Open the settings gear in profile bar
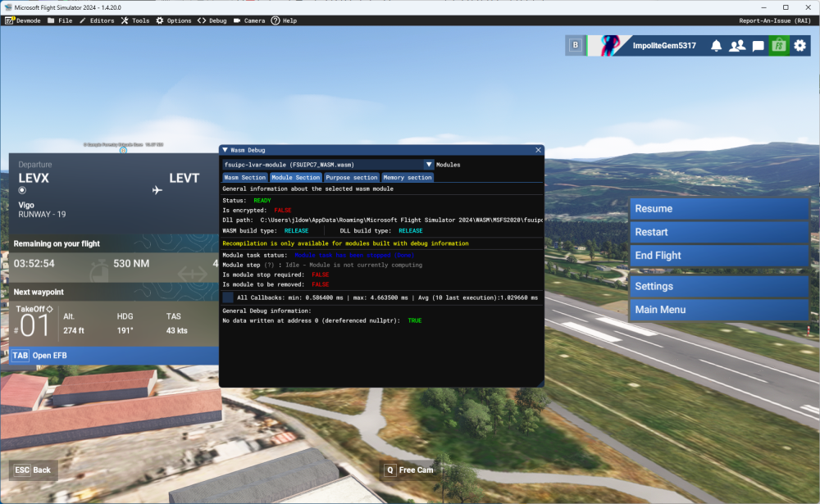The image size is (820, 504). click(x=800, y=46)
